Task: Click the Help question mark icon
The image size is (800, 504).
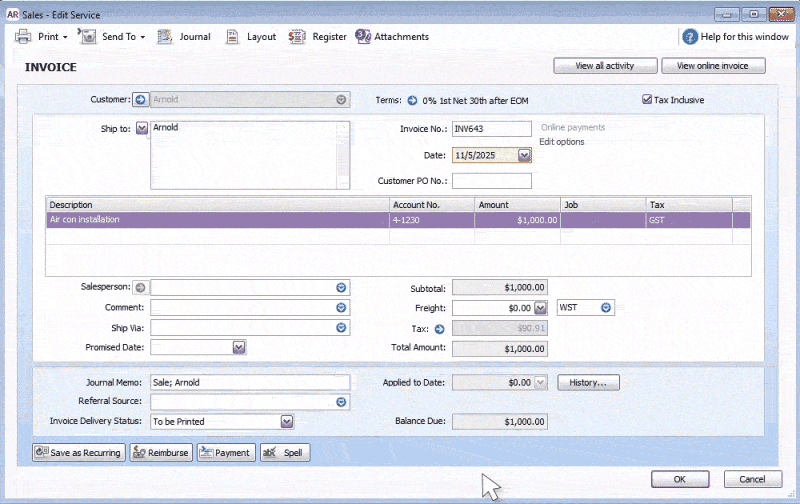Action: click(x=690, y=37)
